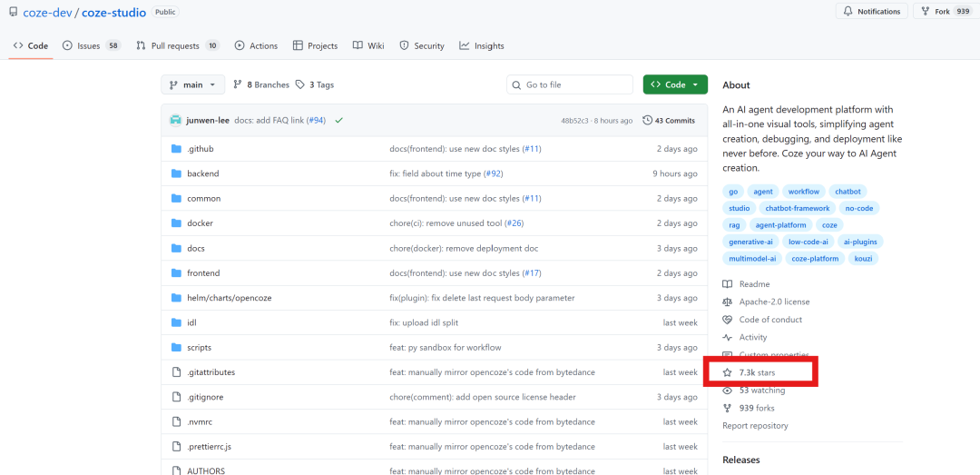The height and width of the screenshot is (475, 980).
Task: Click the star icon beside 7.3k stars
Action: [727, 372]
